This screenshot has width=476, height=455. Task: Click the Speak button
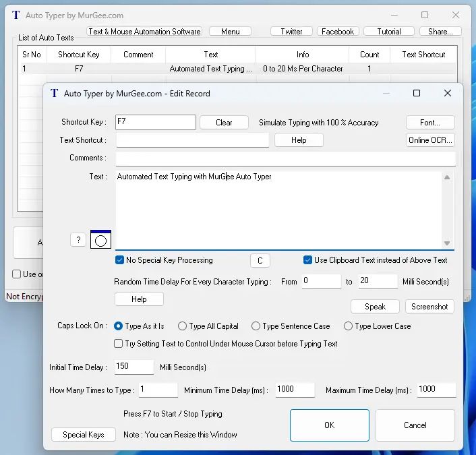pyautogui.click(x=376, y=307)
